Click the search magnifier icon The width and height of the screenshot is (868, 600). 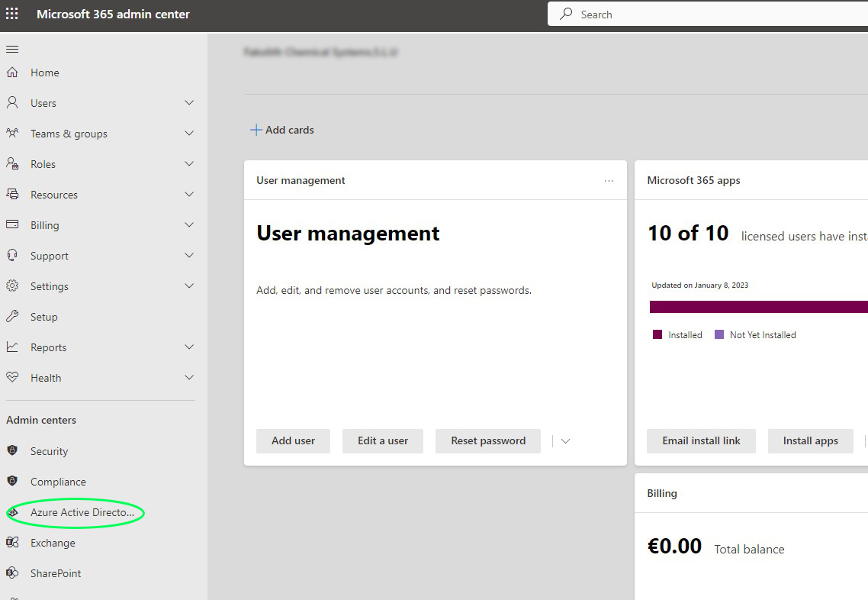click(566, 14)
